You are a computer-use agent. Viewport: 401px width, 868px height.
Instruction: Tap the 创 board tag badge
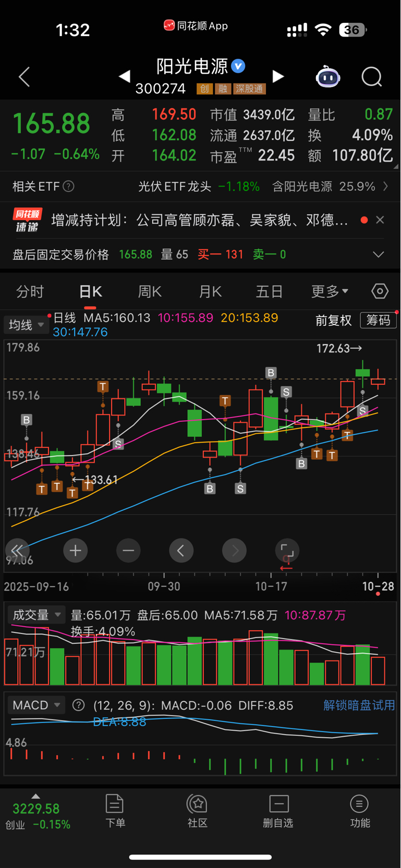pos(204,89)
